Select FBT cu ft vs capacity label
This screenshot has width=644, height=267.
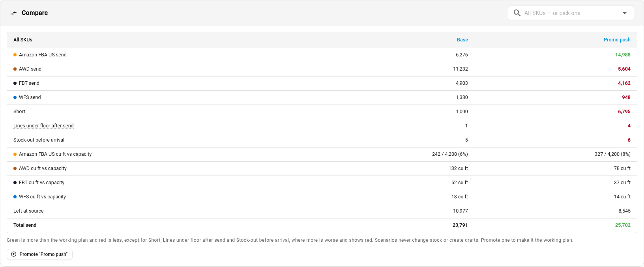(x=42, y=183)
